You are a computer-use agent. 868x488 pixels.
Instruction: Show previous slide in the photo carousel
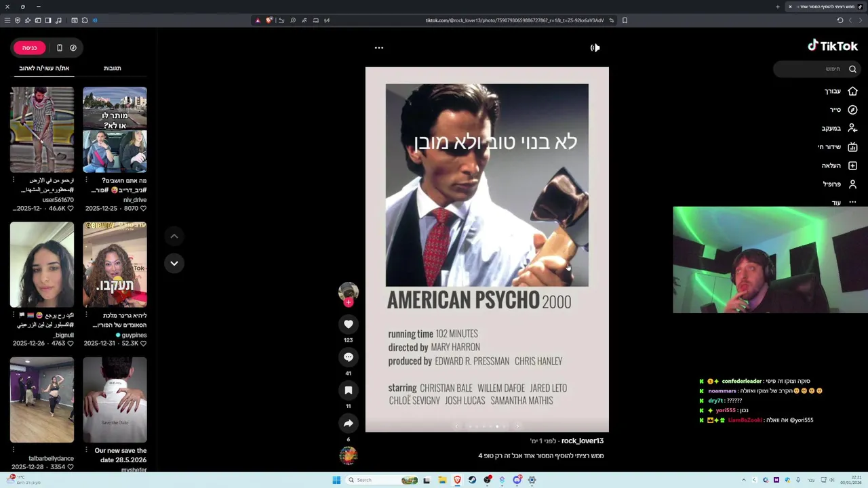coord(456,426)
